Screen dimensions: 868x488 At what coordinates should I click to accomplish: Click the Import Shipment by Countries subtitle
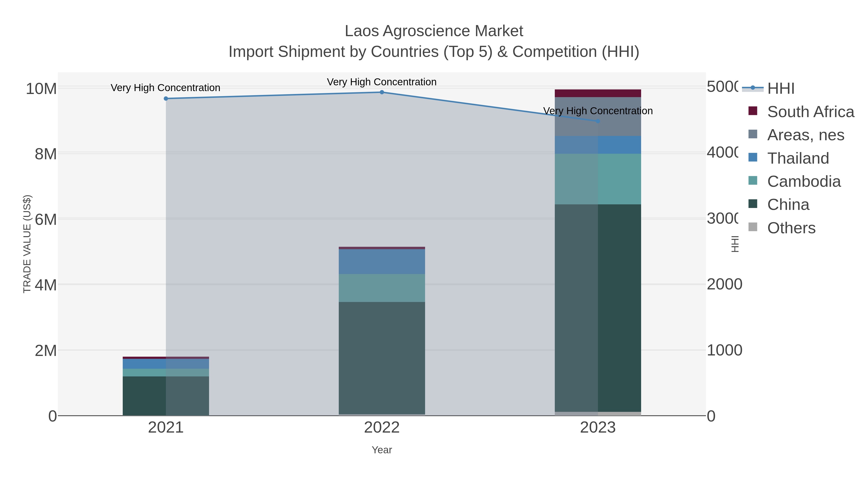coord(434,52)
